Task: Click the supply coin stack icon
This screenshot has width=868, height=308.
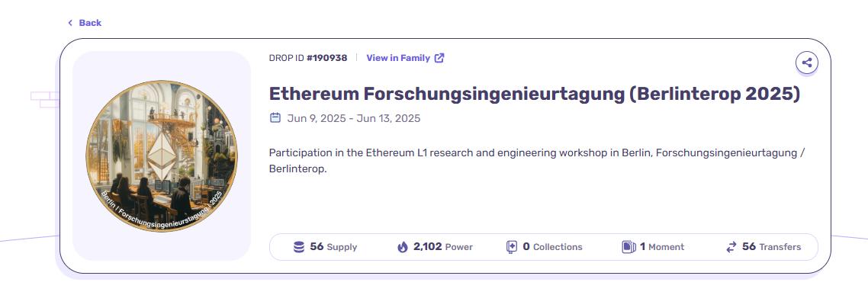Action: (x=299, y=247)
